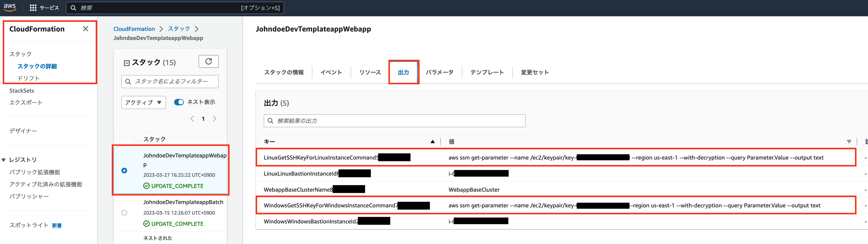Click the WebappBaseCluster output value
The height and width of the screenshot is (244, 868).
[x=474, y=190]
